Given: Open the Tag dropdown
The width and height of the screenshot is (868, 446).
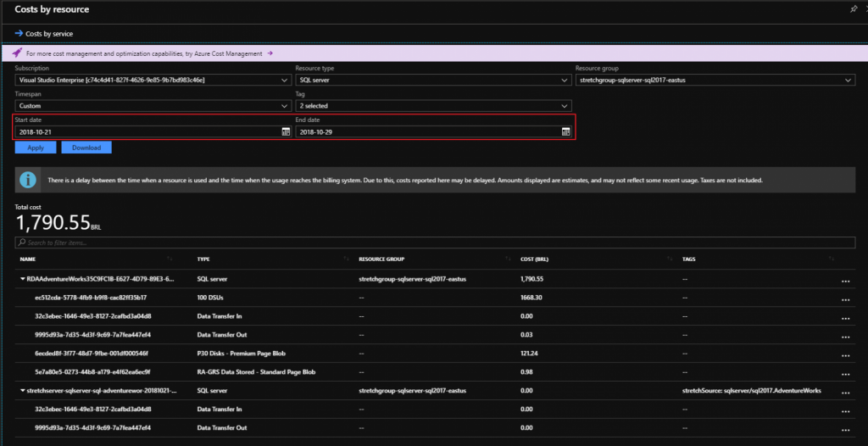Looking at the screenshot, I should (433, 106).
